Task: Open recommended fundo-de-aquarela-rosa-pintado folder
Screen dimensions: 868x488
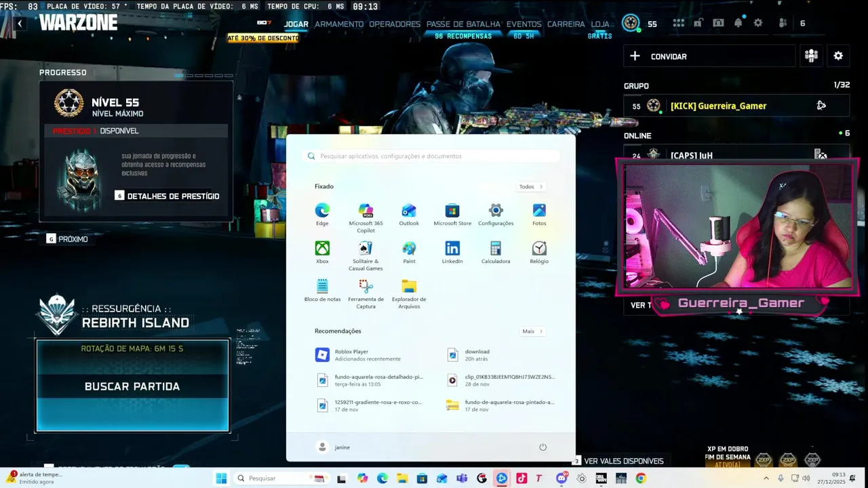Action: coord(500,405)
